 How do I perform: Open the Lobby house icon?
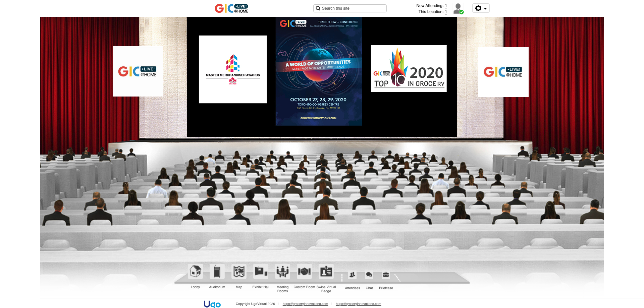[x=195, y=271]
